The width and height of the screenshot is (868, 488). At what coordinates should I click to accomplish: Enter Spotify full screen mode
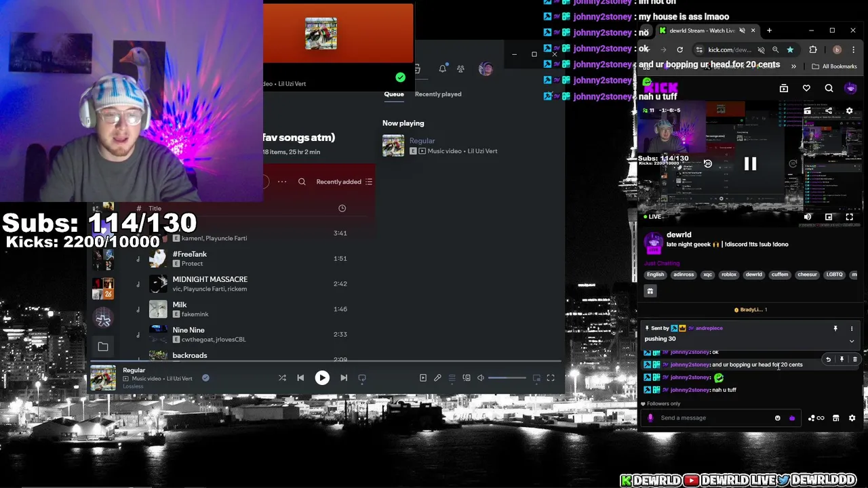coord(551,378)
